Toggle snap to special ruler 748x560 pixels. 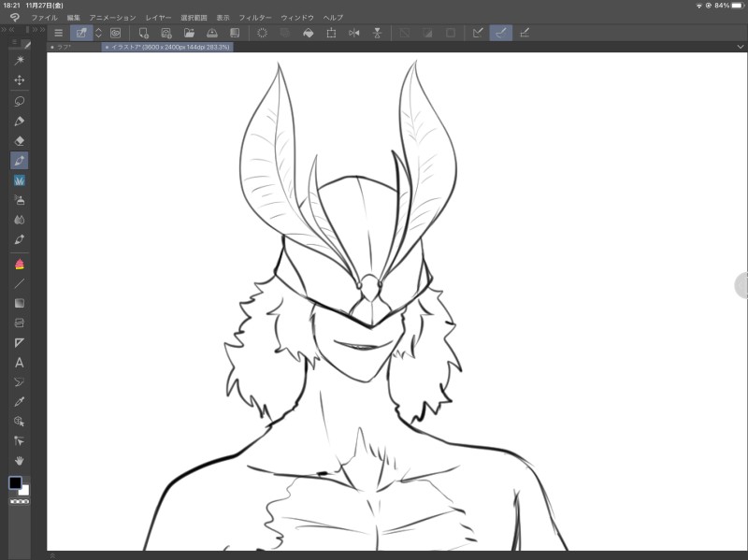501,33
